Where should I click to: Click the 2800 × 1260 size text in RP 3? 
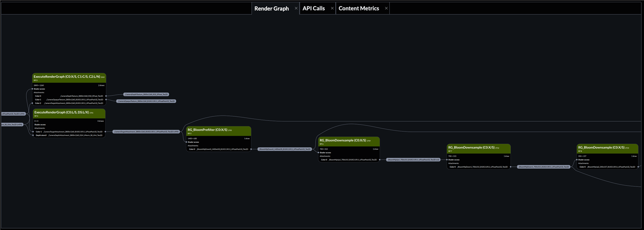(39, 85)
